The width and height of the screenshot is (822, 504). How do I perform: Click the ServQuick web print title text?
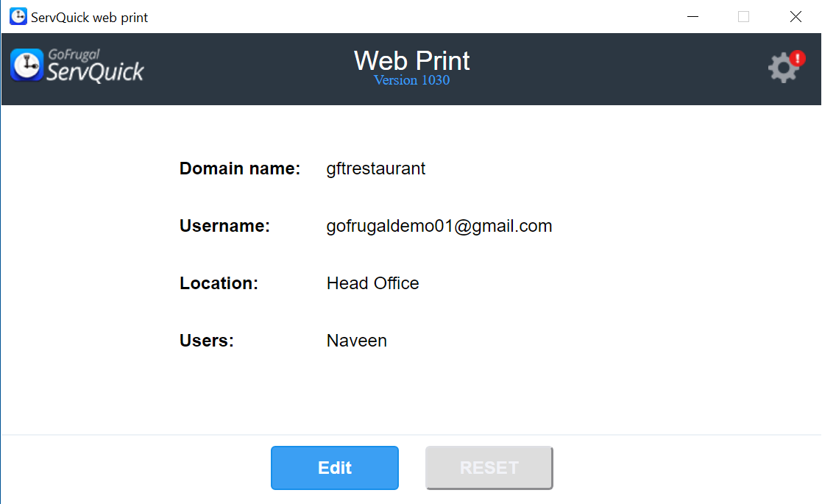coord(89,17)
